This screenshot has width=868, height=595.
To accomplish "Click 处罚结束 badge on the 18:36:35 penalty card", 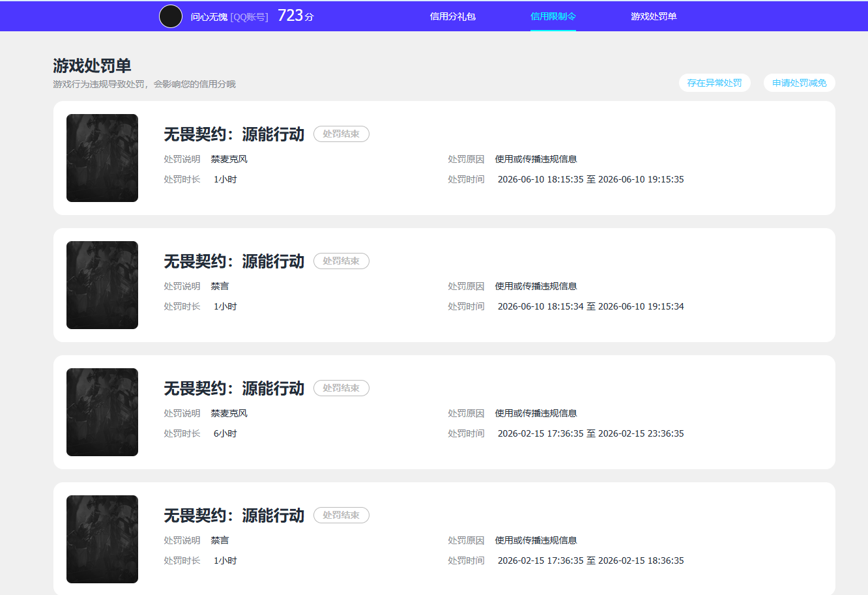I will pyautogui.click(x=341, y=515).
